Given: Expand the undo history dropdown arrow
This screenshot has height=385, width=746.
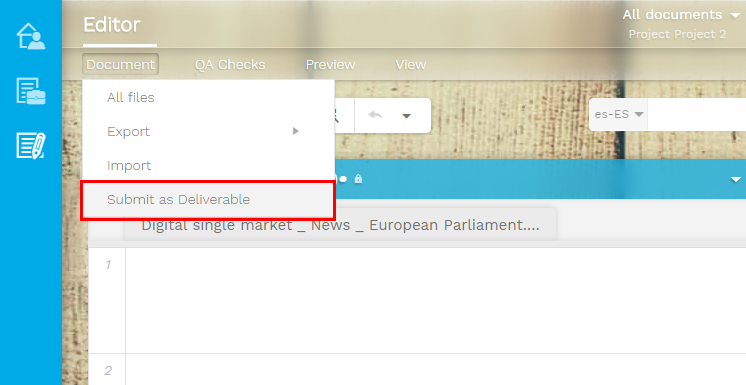Looking at the screenshot, I should click(x=406, y=116).
